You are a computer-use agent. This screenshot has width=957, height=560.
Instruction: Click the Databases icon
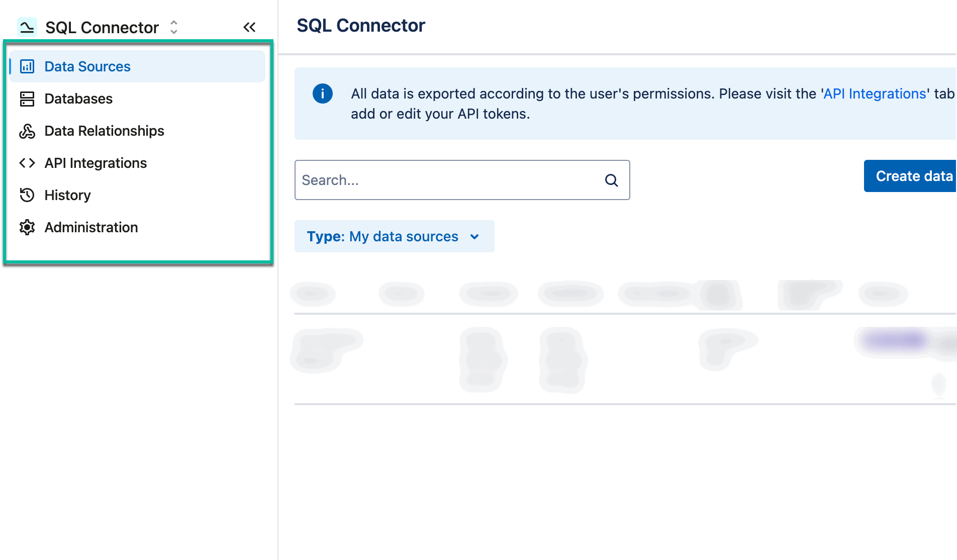pos(27,99)
